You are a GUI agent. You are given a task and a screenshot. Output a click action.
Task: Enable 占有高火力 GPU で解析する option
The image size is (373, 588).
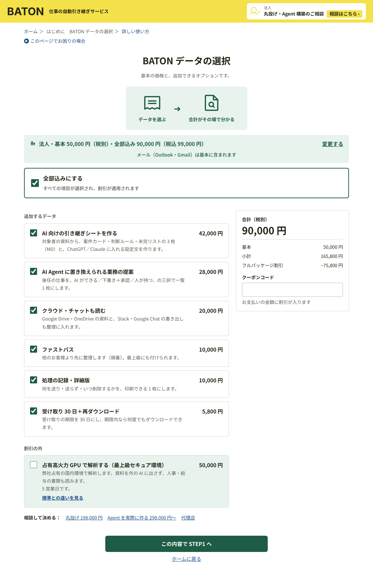click(x=33, y=465)
